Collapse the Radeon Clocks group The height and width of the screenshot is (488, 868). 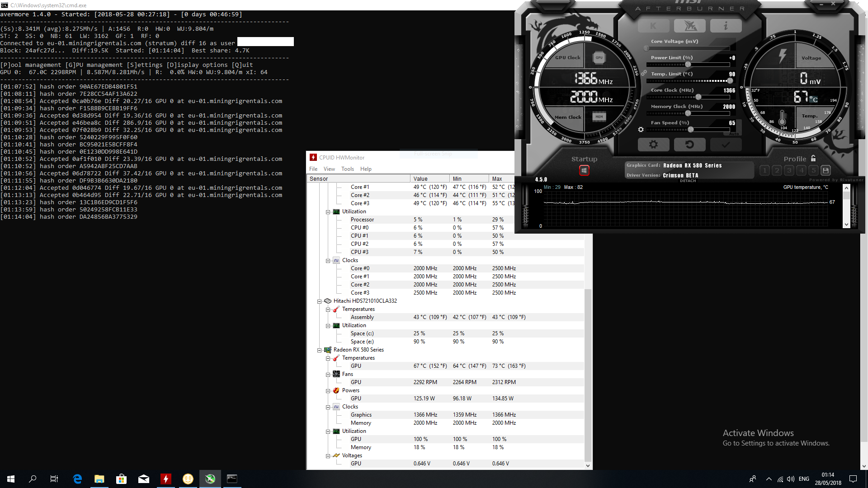(328, 407)
